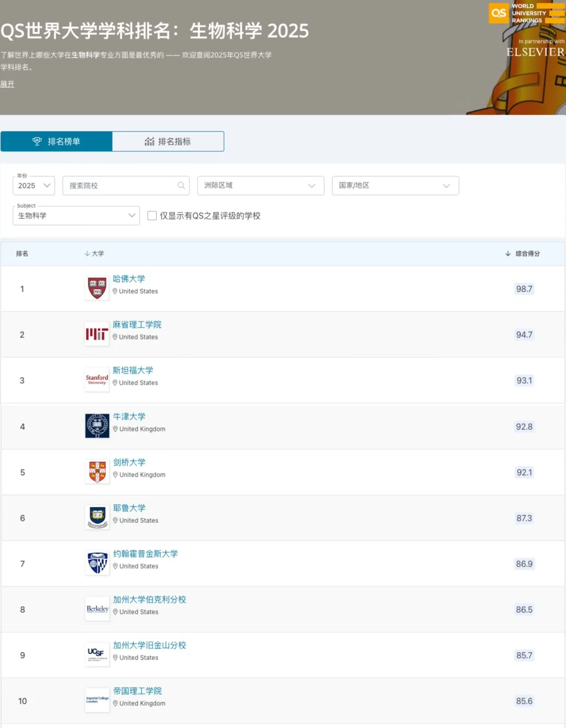
Task: Open the 帝国理工学院 link
Action: pyautogui.click(x=138, y=691)
